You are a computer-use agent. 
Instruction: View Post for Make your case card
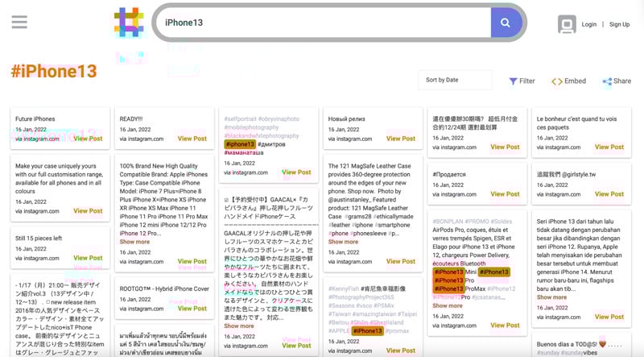88,211
